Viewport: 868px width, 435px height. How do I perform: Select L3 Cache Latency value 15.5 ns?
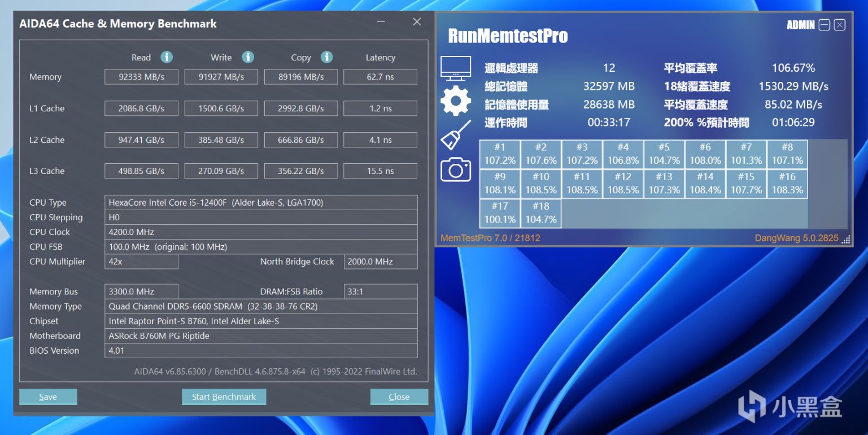tap(381, 171)
